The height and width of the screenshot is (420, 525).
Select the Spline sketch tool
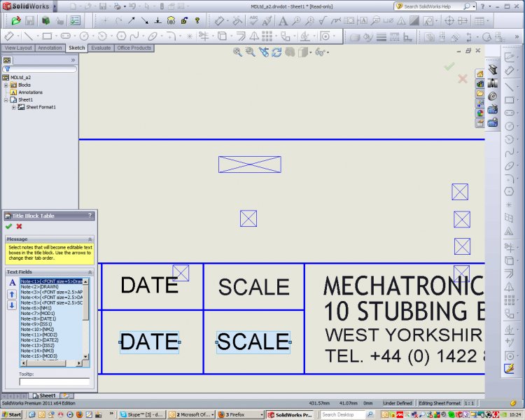(134, 36)
